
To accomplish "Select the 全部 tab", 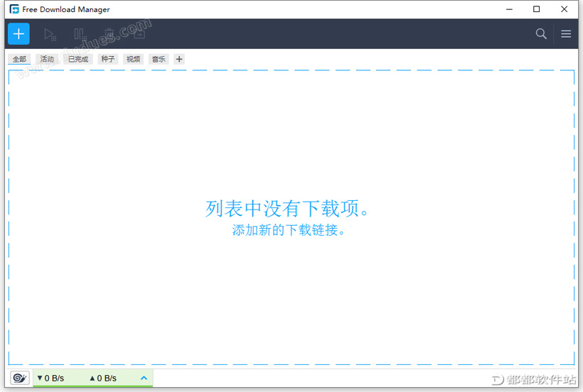I will pos(19,59).
